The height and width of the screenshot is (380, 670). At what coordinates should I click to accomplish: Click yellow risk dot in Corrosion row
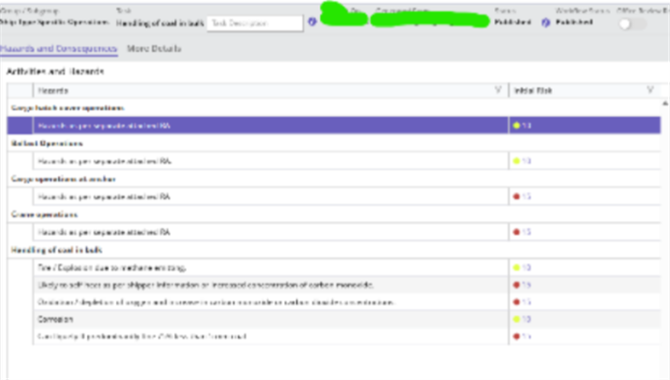pyautogui.click(x=516, y=319)
